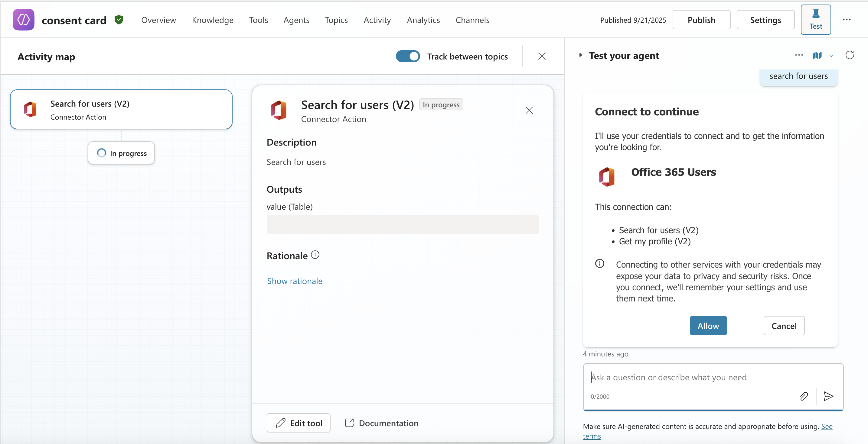
Task: Click the Allow button
Action: (708, 326)
